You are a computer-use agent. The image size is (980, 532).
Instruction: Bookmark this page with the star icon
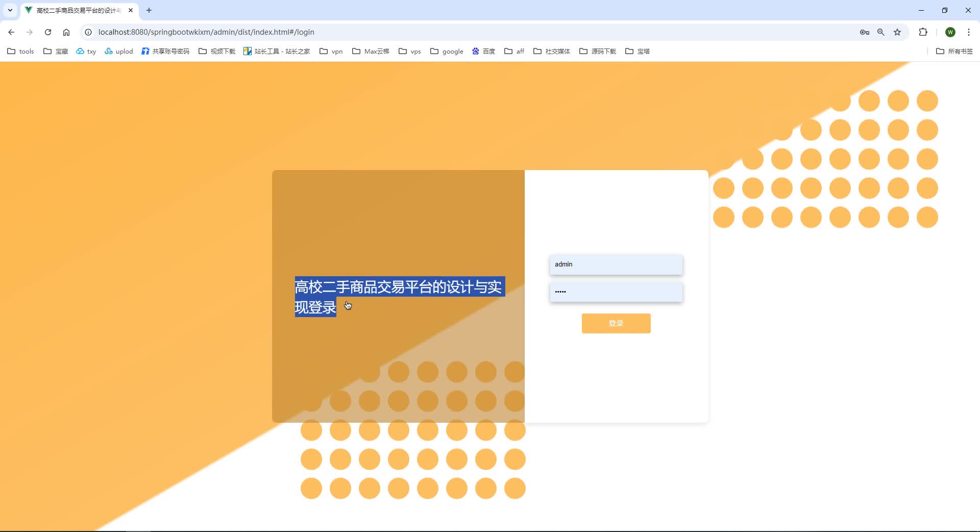coord(897,32)
